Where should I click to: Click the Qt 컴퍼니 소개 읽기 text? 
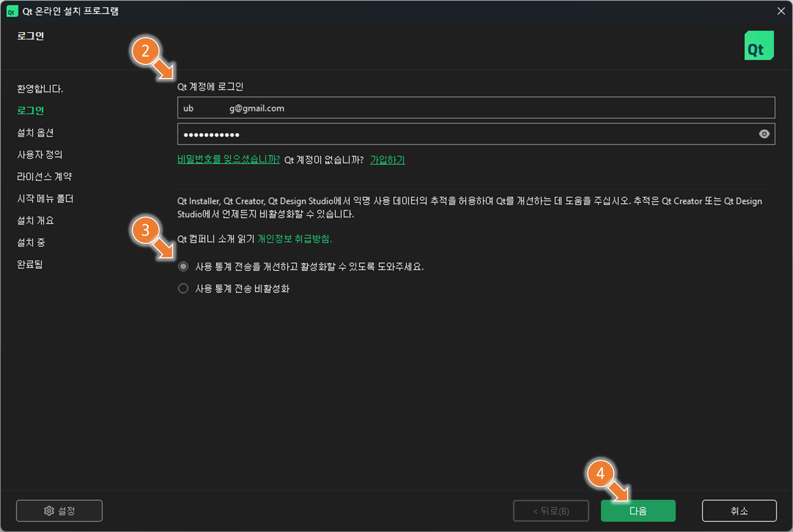216,238
